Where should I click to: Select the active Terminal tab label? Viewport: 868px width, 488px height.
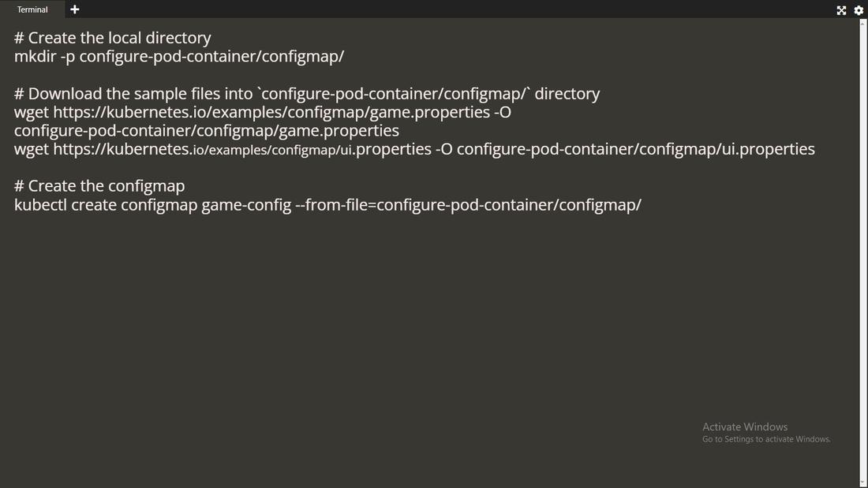32,9
